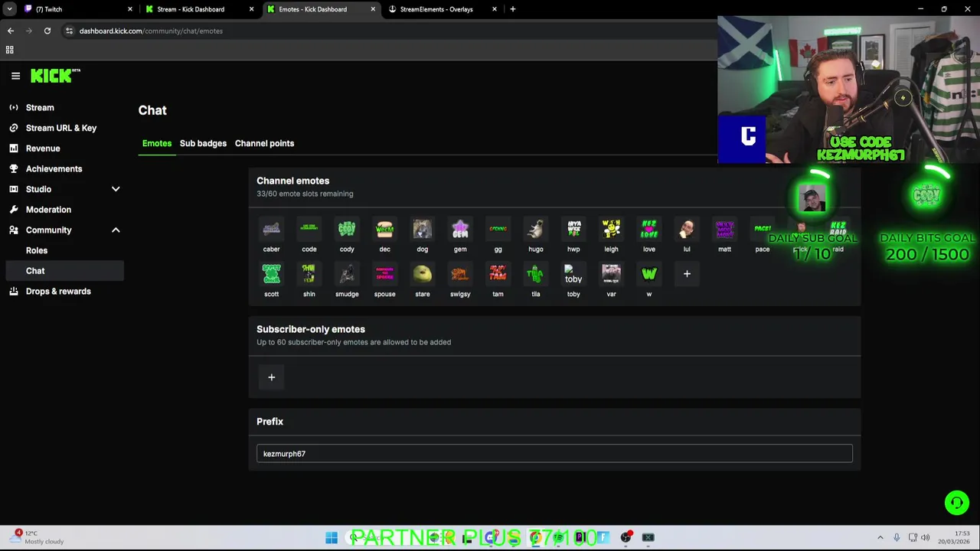Viewport: 980px width, 551px height.
Task: Switch to the Twitch browser tab
Action: (x=77, y=9)
